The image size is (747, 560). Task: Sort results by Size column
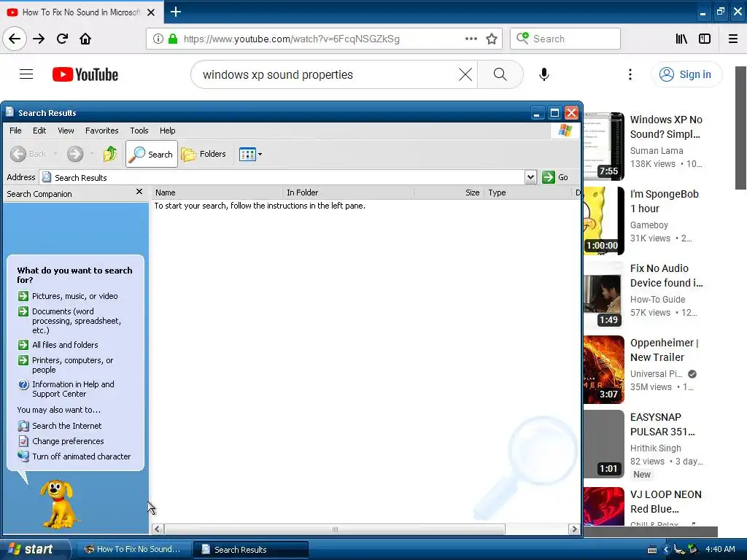pyautogui.click(x=449, y=192)
